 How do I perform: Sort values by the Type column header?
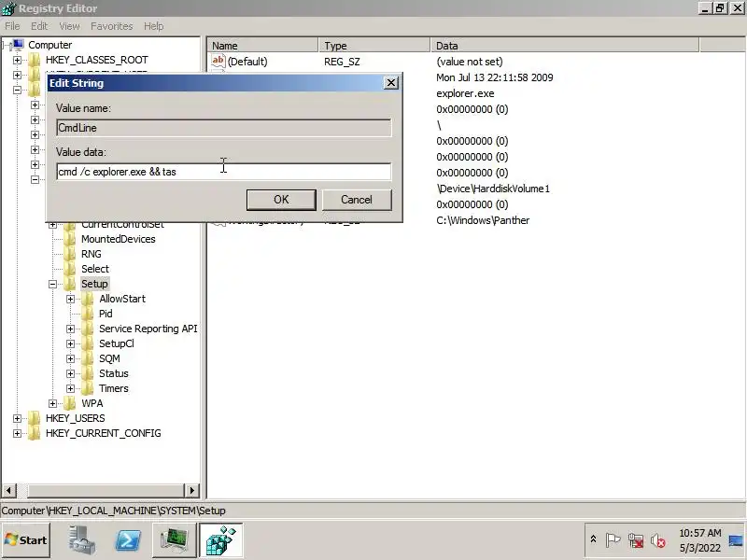(374, 46)
